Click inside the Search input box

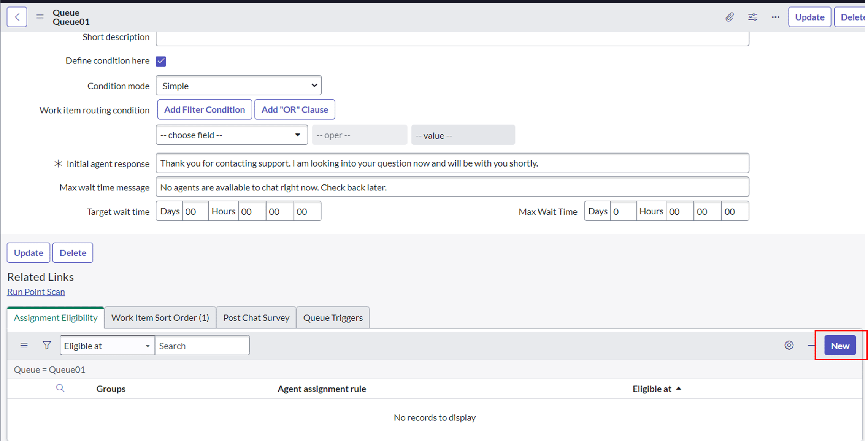(x=202, y=345)
